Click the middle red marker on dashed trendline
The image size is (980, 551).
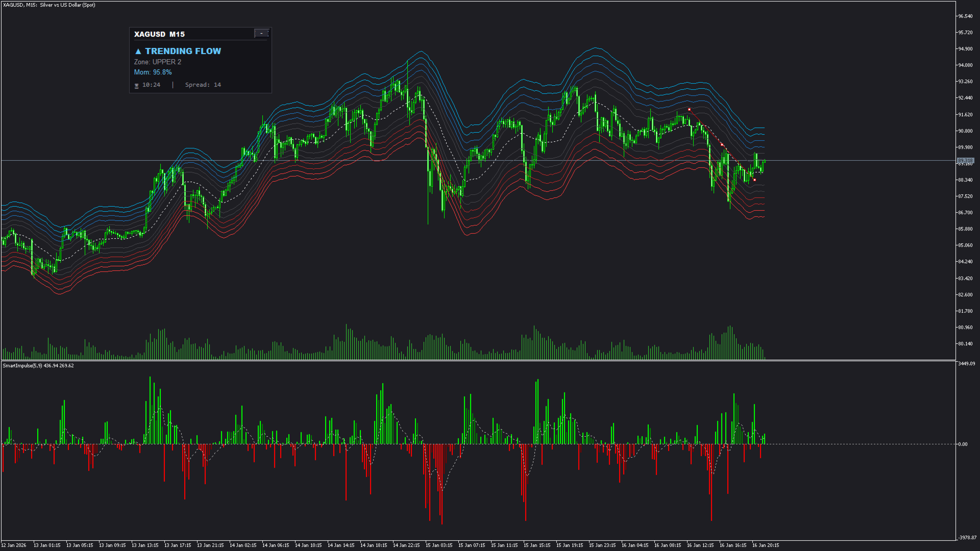pyautogui.click(x=722, y=145)
